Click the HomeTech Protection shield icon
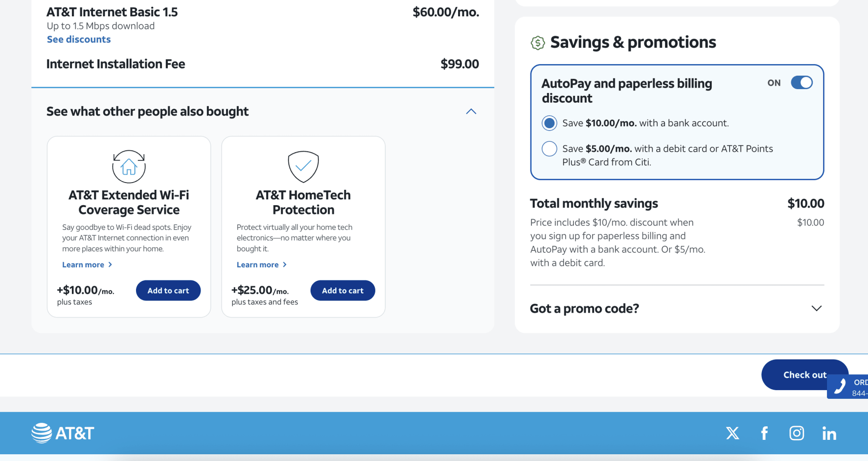This screenshot has height=461, width=868. (303, 167)
